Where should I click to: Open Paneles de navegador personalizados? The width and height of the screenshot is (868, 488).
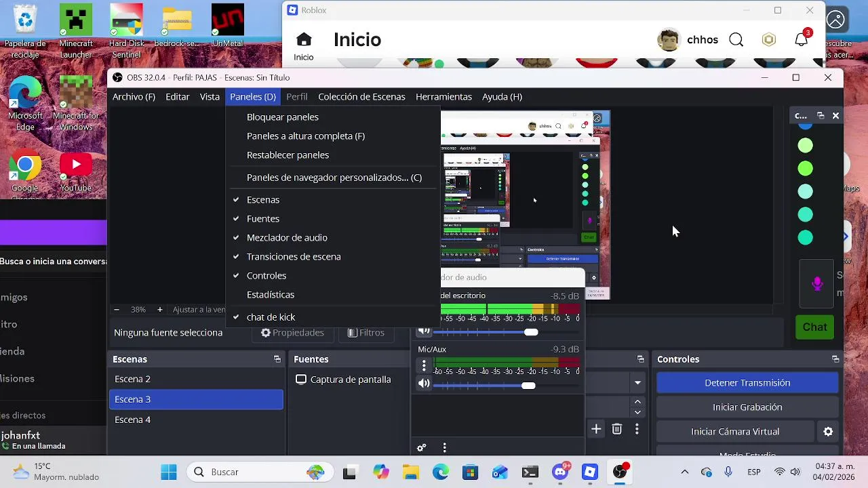pyautogui.click(x=333, y=178)
